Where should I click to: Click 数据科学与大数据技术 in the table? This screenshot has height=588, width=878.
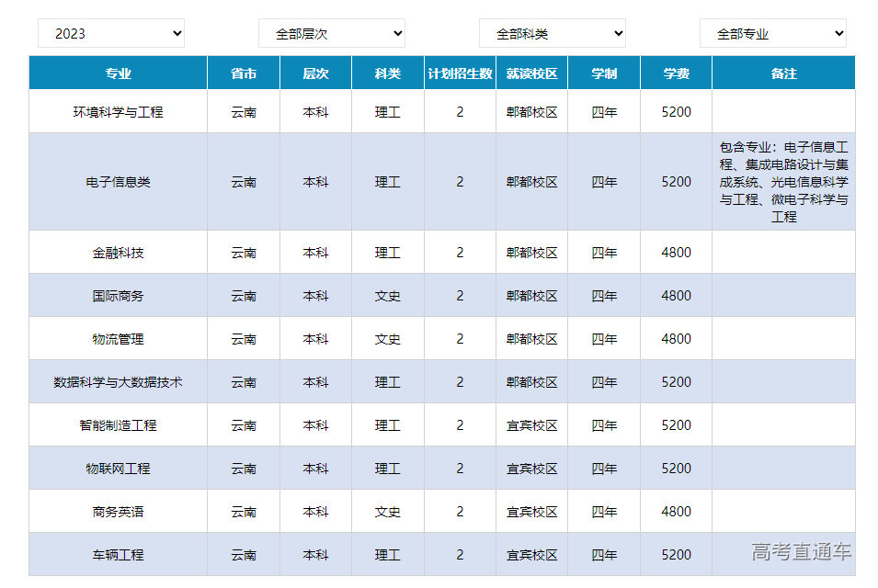tap(118, 382)
